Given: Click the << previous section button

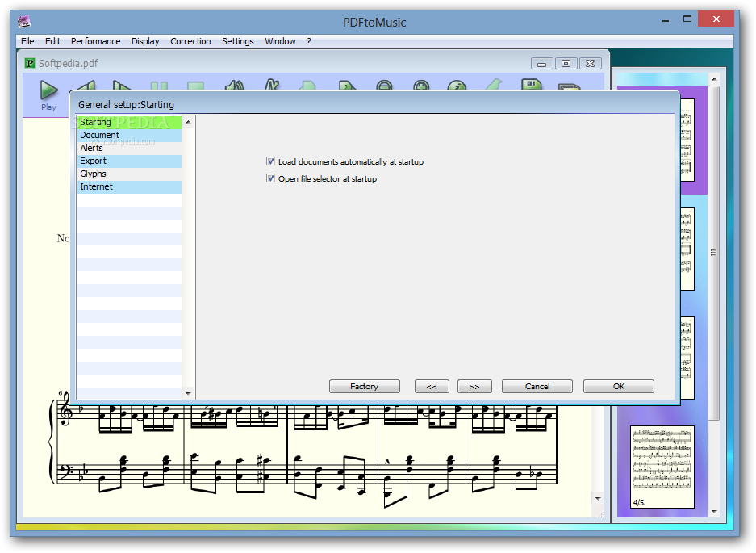Looking at the screenshot, I should (432, 386).
